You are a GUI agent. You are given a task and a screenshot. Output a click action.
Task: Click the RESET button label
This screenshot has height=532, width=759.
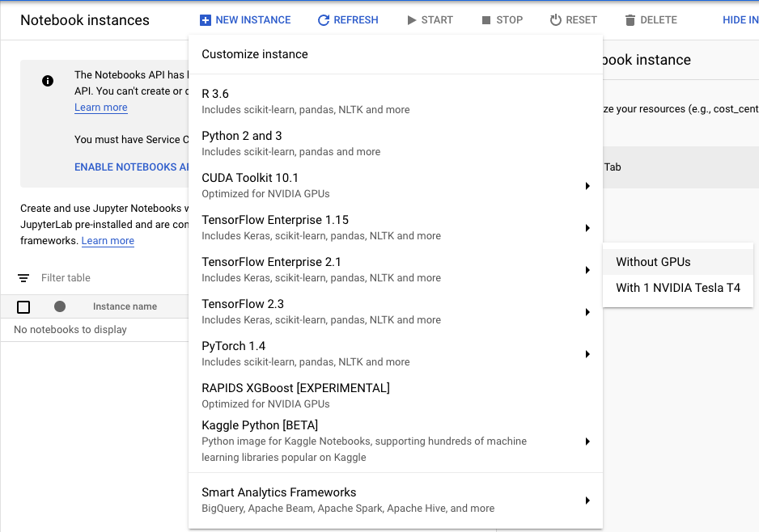click(x=581, y=20)
